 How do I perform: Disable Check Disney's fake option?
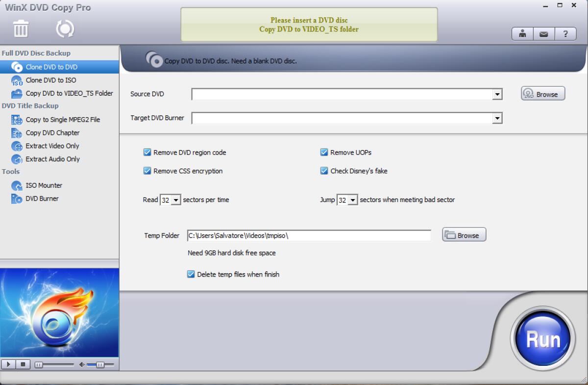(x=324, y=171)
